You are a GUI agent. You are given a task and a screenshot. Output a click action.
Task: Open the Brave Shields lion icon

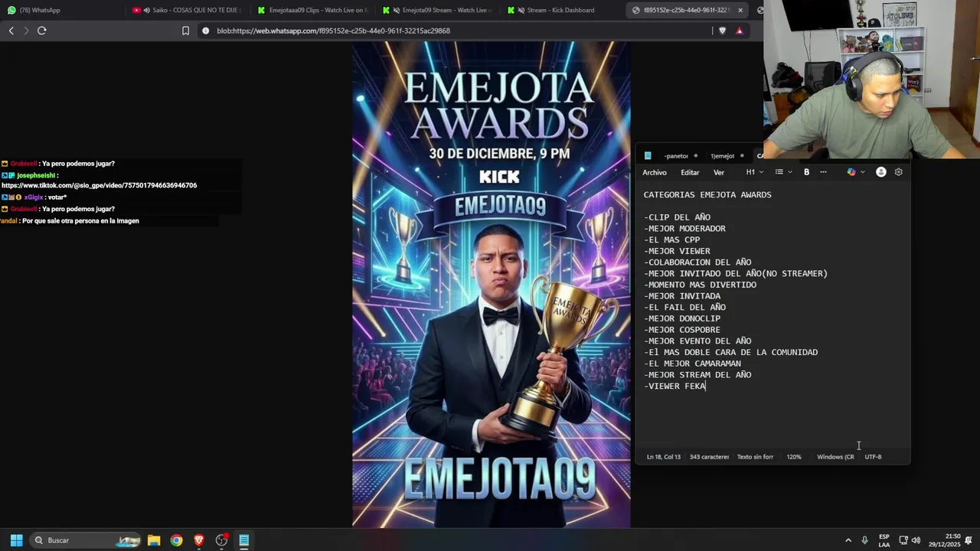coord(722,31)
